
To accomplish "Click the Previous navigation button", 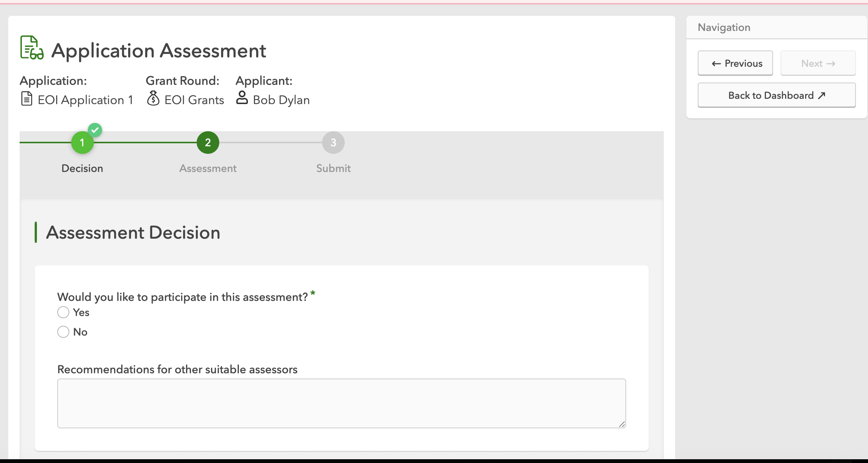I will click(735, 63).
